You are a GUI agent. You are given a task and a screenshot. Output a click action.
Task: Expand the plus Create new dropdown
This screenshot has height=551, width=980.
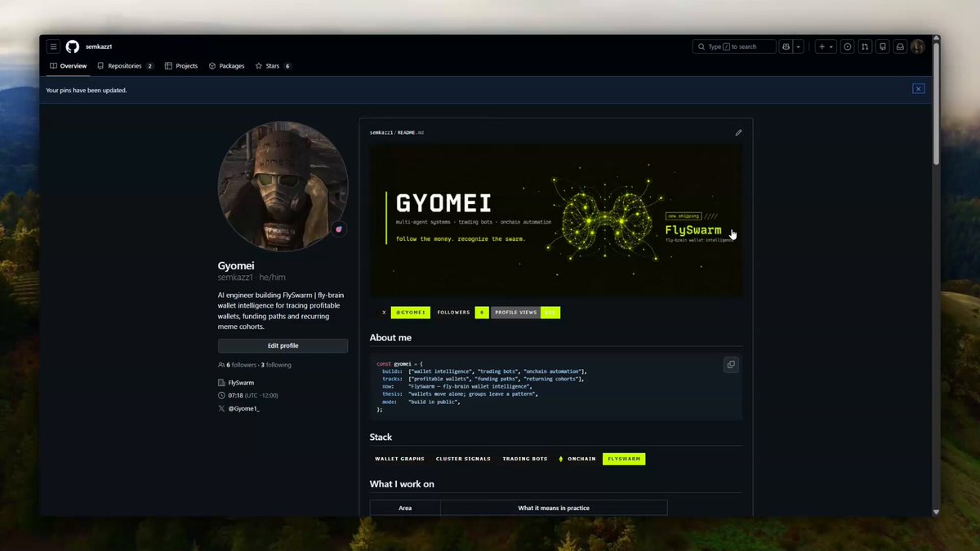[826, 47]
